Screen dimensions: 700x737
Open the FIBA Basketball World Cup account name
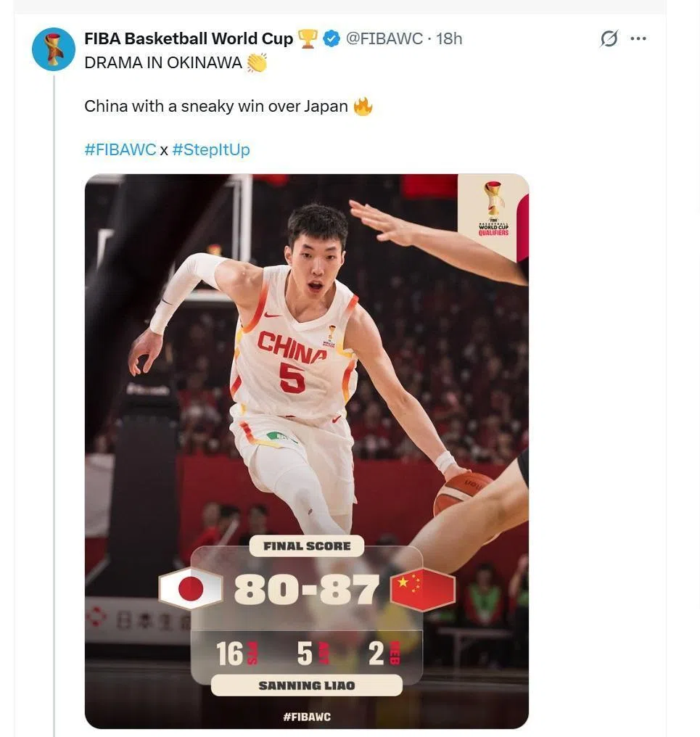pyautogui.click(x=189, y=39)
